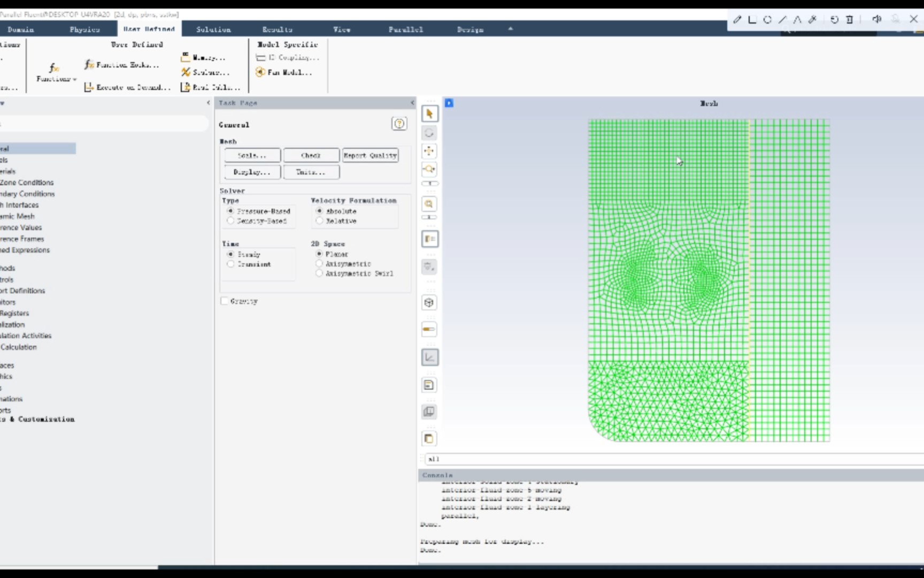Select the pointer tool in graphics toolbar
The height and width of the screenshot is (578, 924).
[429, 113]
